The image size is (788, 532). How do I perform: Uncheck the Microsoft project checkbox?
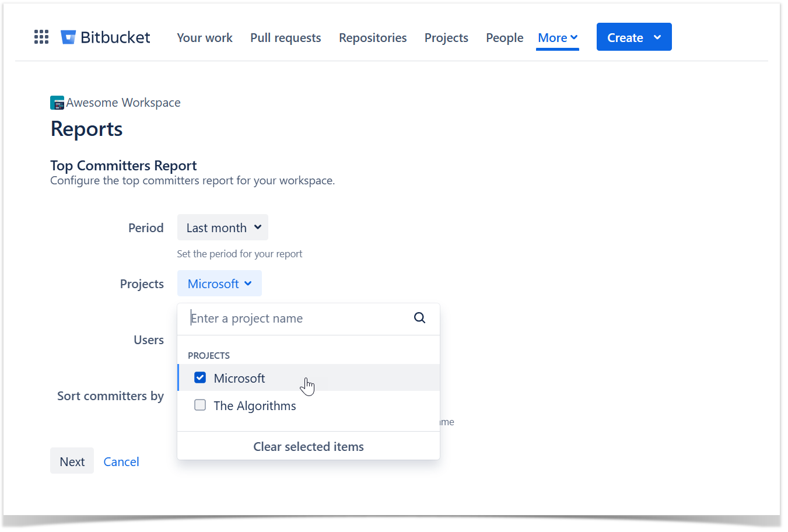[200, 377]
